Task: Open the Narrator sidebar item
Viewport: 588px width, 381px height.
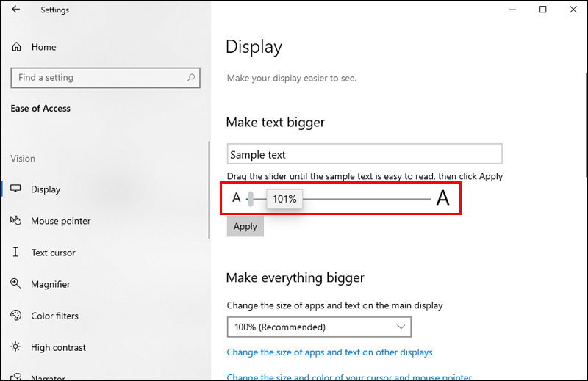Action: 48,377
